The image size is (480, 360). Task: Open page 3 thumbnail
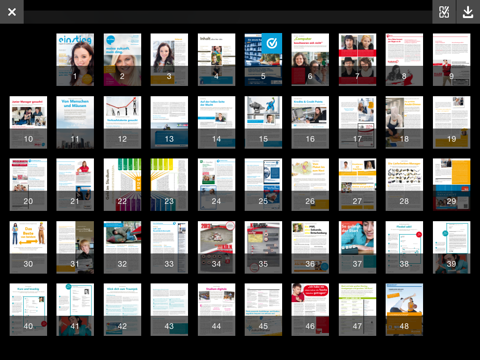tap(169, 60)
